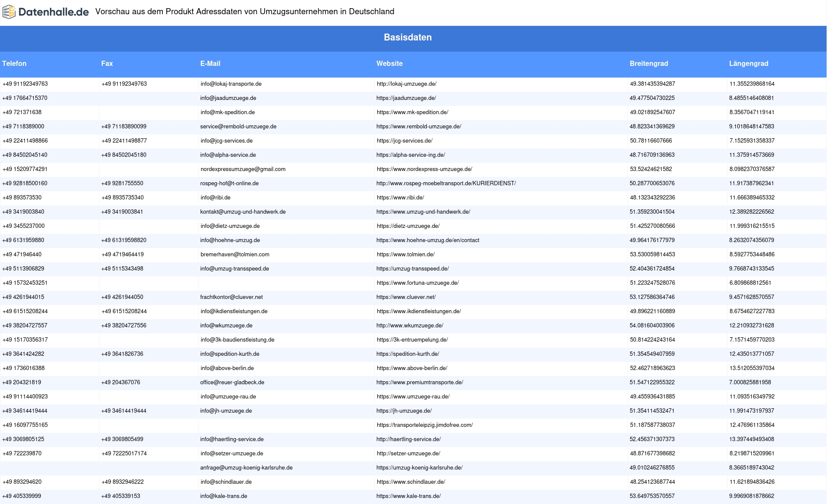The image size is (827, 504).
Task: Click the https://www.fortuna-umzuege.de/ URL
Action: [x=418, y=283]
